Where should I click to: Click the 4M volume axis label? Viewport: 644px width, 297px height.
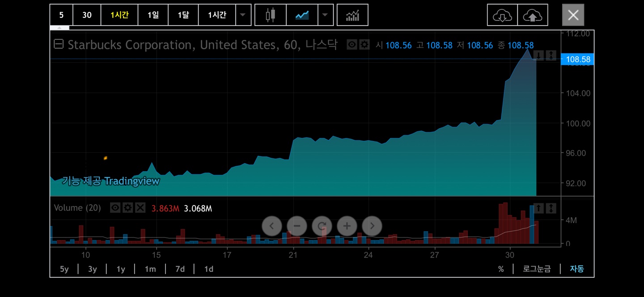tap(571, 220)
